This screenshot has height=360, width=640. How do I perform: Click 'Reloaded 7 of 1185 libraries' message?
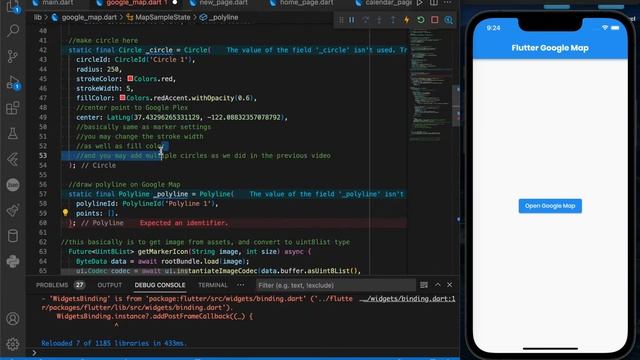click(114, 343)
